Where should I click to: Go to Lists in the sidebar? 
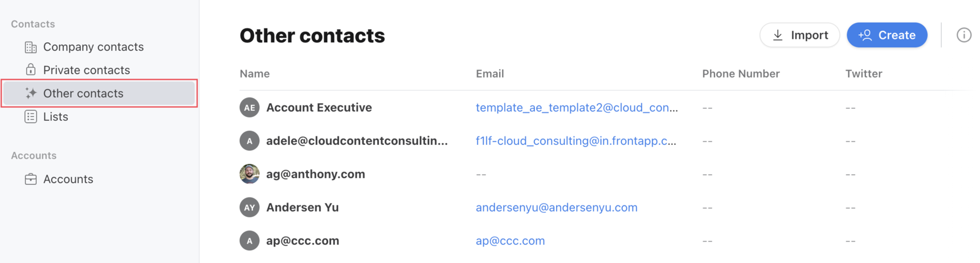[x=56, y=116]
